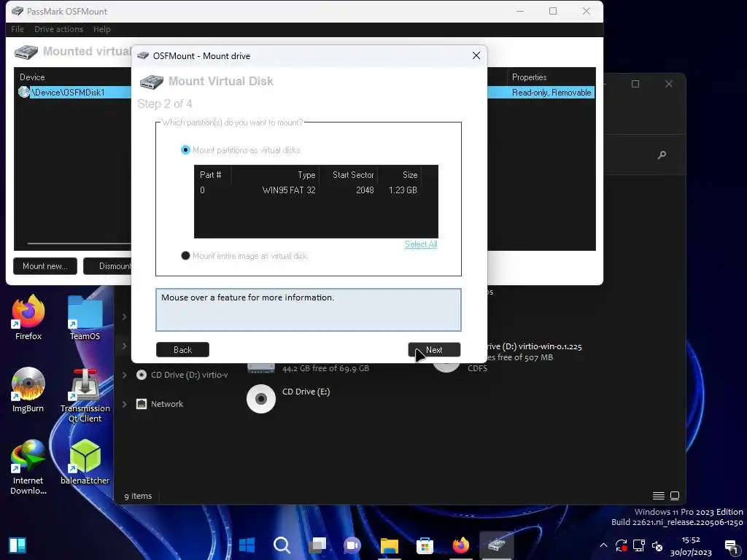Viewport: 747px width, 560px height.
Task: Open Microsoft Store from the taskbar
Action: pos(425,545)
